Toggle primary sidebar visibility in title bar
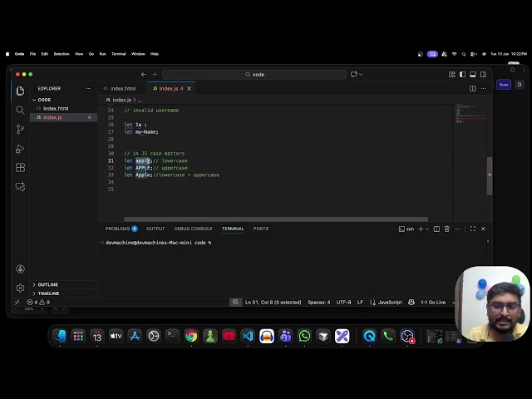Viewport: 532px width, 399px height. point(462,74)
